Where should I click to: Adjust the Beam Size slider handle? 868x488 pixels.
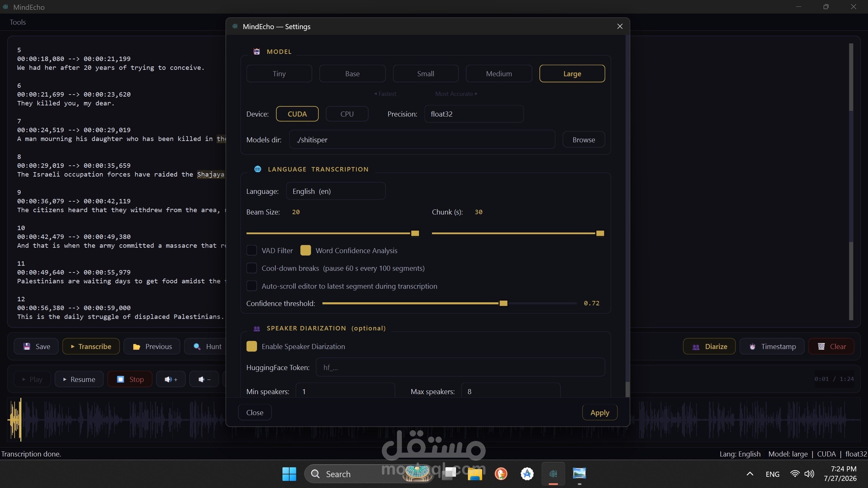[x=415, y=233]
